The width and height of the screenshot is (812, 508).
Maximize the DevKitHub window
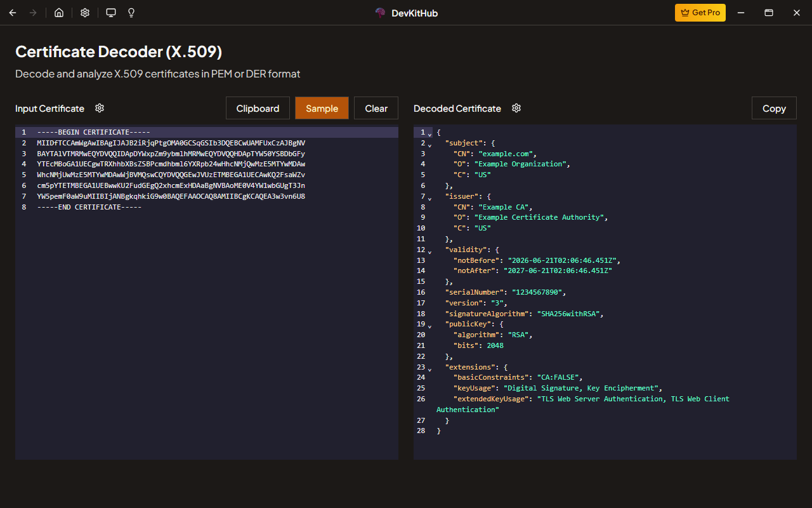(769, 13)
